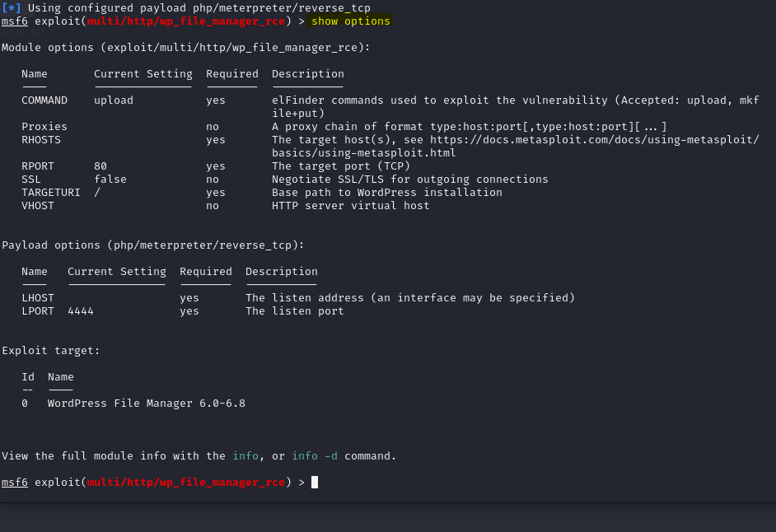Click the 'Payload options' heading line

click(153, 245)
